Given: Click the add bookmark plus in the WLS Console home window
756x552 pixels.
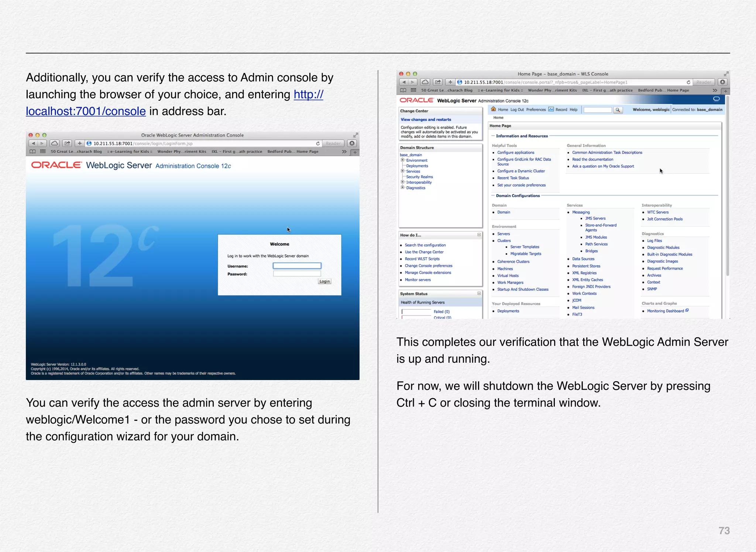Looking at the screenshot, I should click(450, 82).
